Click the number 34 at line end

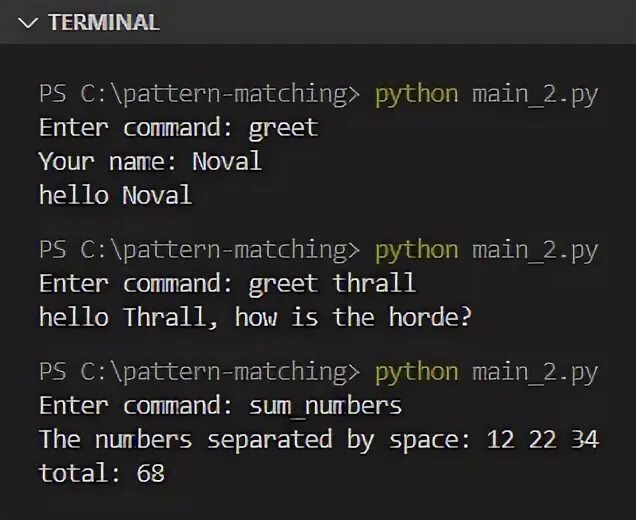point(585,439)
